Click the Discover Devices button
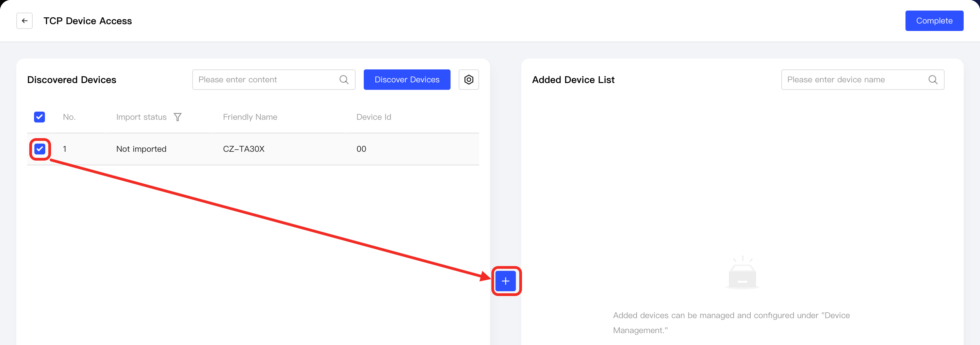The height and width of the screenshot is (345, 980). 407,80
